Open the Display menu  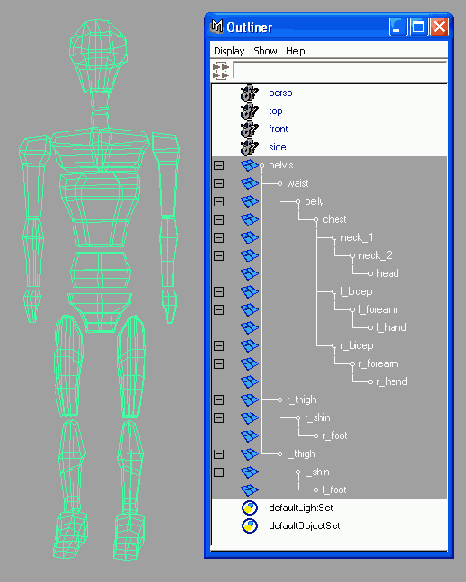(x=229, y=51)
